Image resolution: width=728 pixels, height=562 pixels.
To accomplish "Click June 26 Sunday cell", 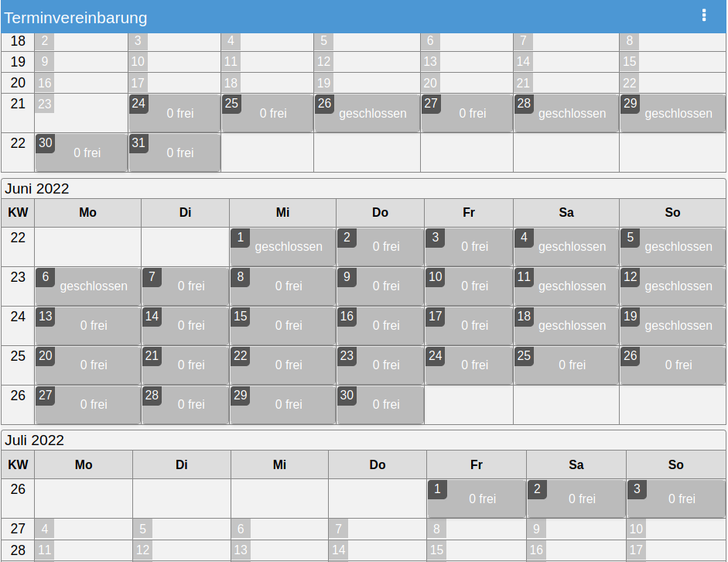I will (x=672, y=365).
